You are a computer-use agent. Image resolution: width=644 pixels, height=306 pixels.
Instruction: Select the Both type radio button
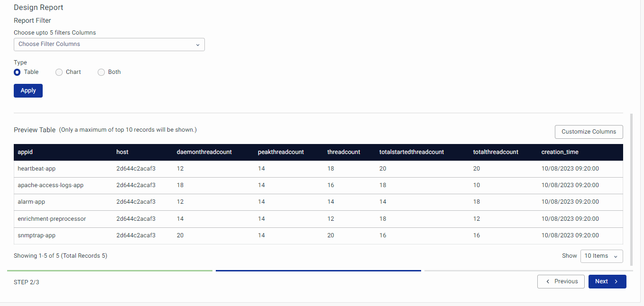[x=101, y=72]
